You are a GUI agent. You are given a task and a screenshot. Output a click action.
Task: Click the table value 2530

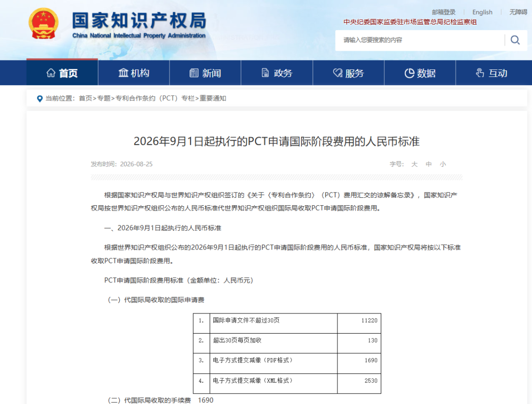click(371, 381)
